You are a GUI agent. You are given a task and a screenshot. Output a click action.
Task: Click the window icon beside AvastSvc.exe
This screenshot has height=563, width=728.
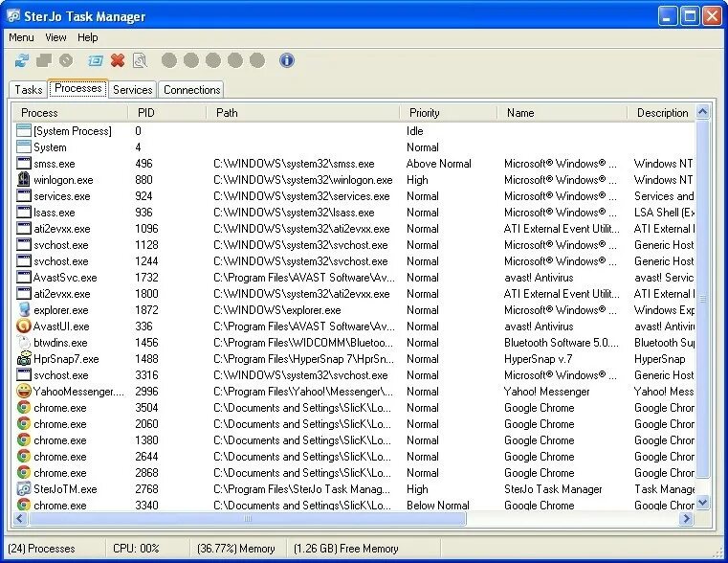pyautogui.click(x=24, y=278)
